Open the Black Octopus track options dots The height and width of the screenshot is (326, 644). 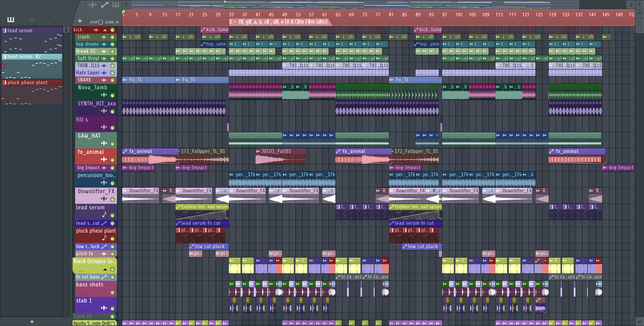click(x=81, y=271)
